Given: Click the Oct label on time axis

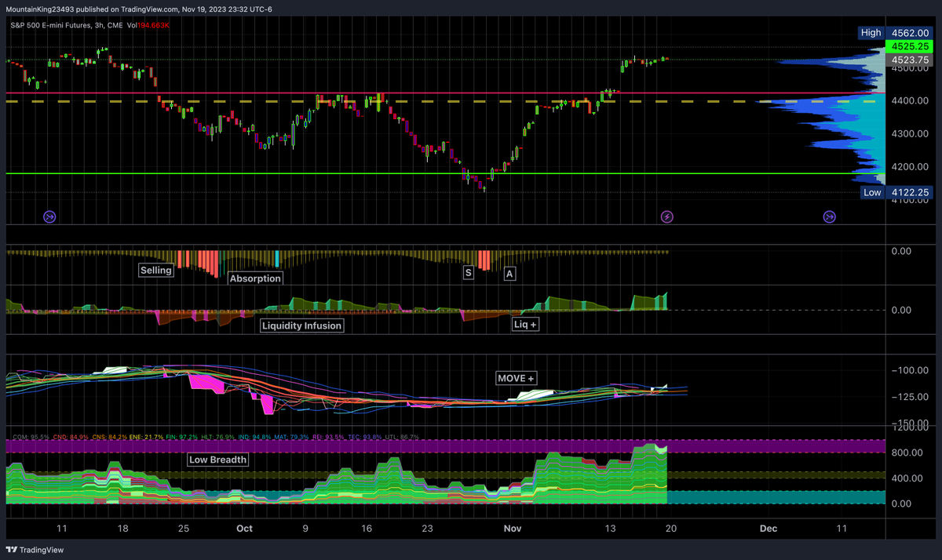Looking at the screenshot, I should pyautogui.click(x=244, y=529).
